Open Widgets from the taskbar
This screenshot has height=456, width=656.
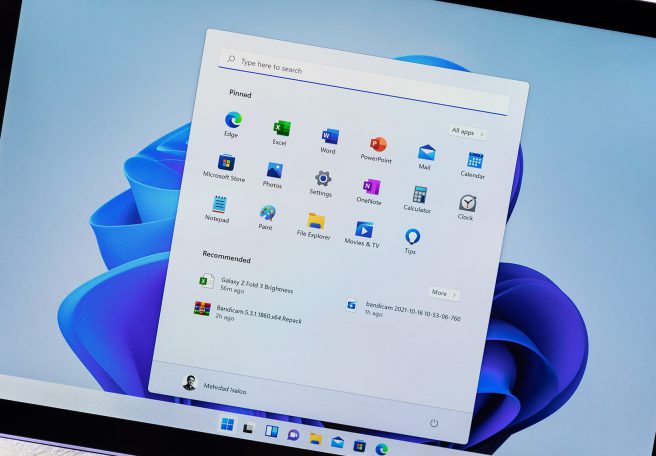click(x=272, y=431)
